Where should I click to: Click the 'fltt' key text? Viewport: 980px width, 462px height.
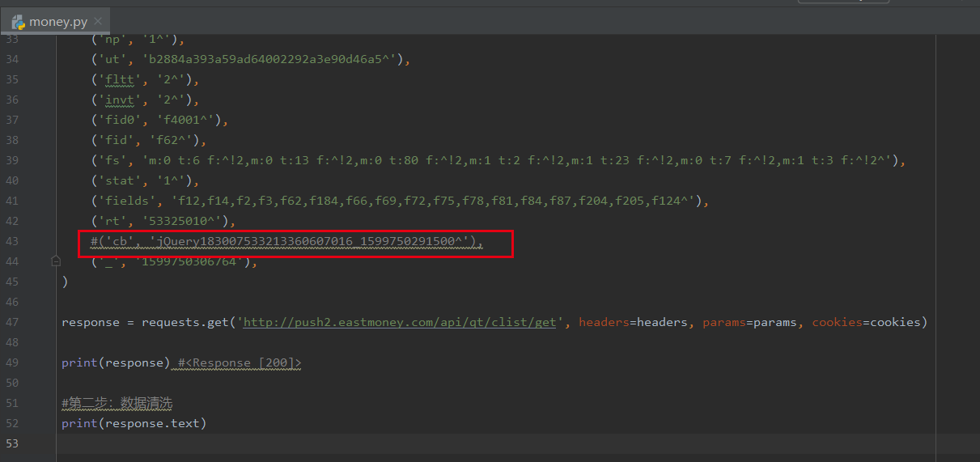[x=118, y=79]
